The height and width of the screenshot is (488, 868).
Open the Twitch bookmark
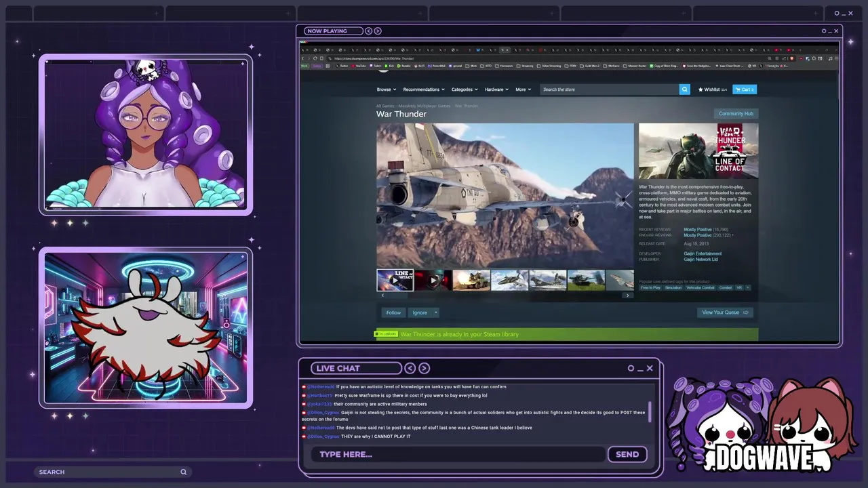coord(376,66)
